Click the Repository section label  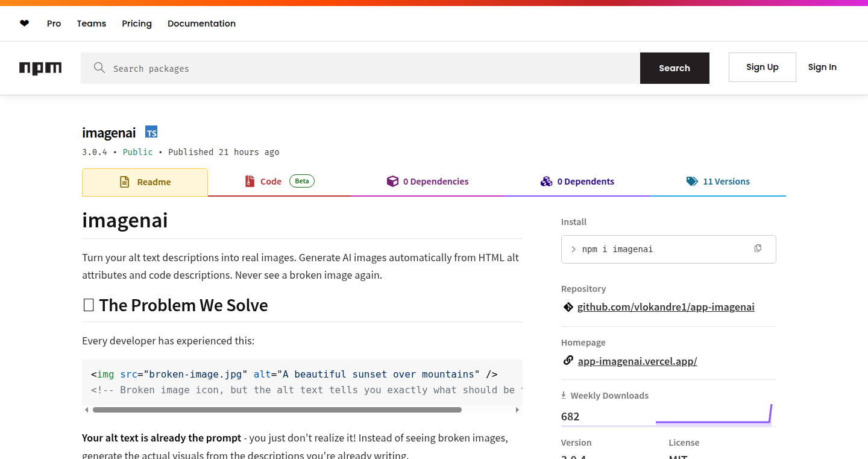[x=583, y=289]
